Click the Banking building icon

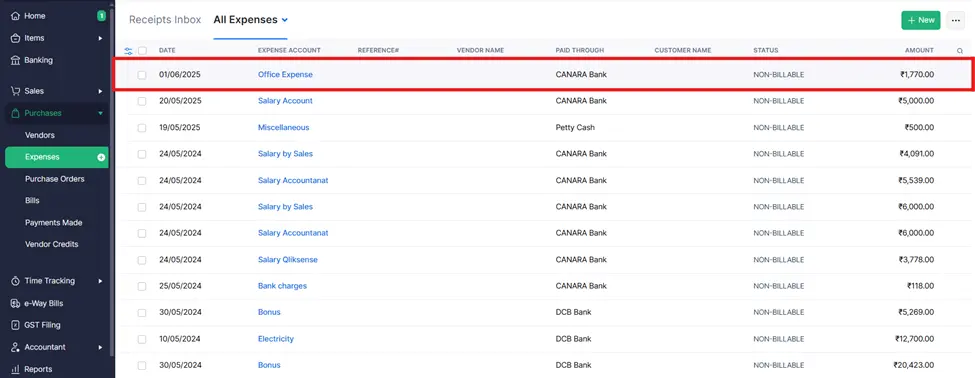click(x=16, y=60)
